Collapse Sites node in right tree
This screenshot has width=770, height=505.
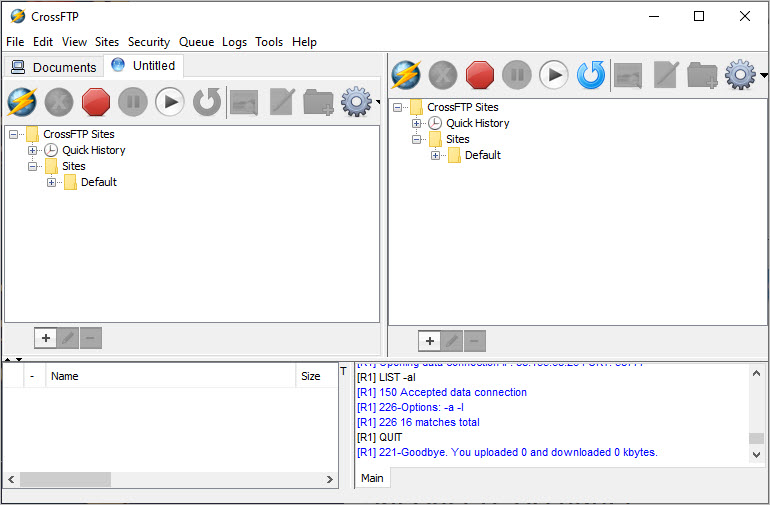tap(416, 140)
